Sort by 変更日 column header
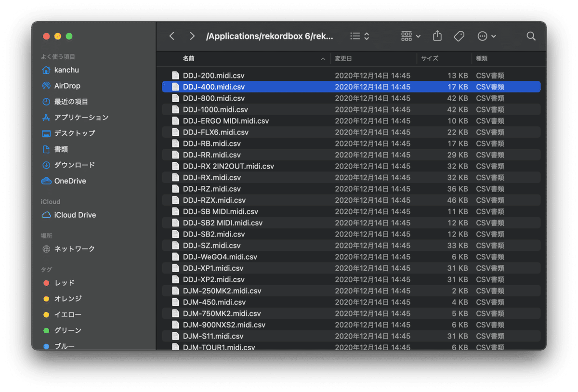Viewport: 578px width, 392px height. point(343,58)
